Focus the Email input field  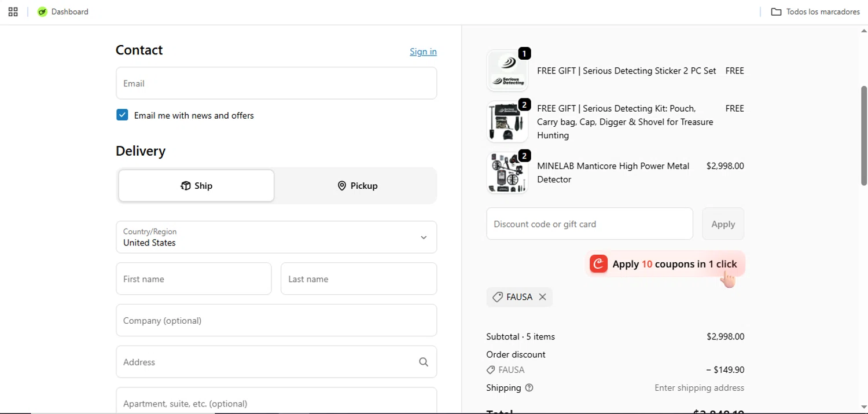tap(276, 83)
